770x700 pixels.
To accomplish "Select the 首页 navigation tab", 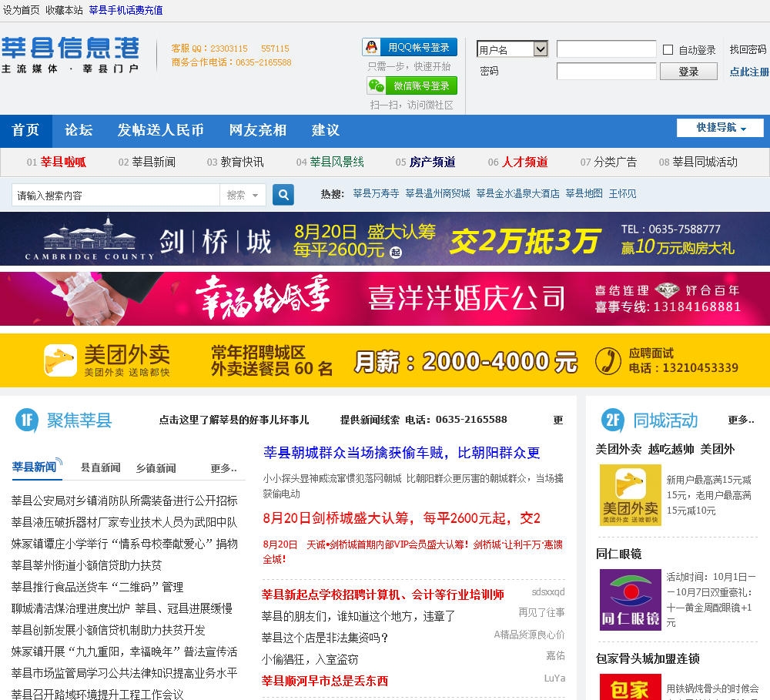I will 25,130.
